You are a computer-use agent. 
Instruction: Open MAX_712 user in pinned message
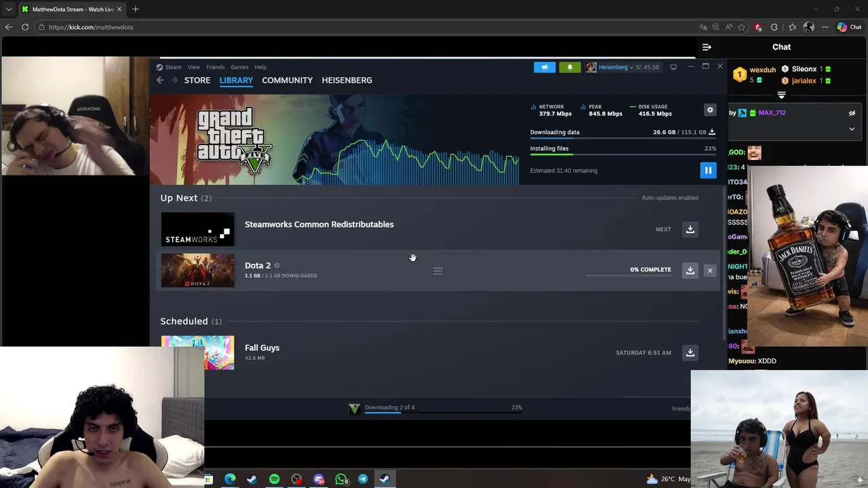772,113
